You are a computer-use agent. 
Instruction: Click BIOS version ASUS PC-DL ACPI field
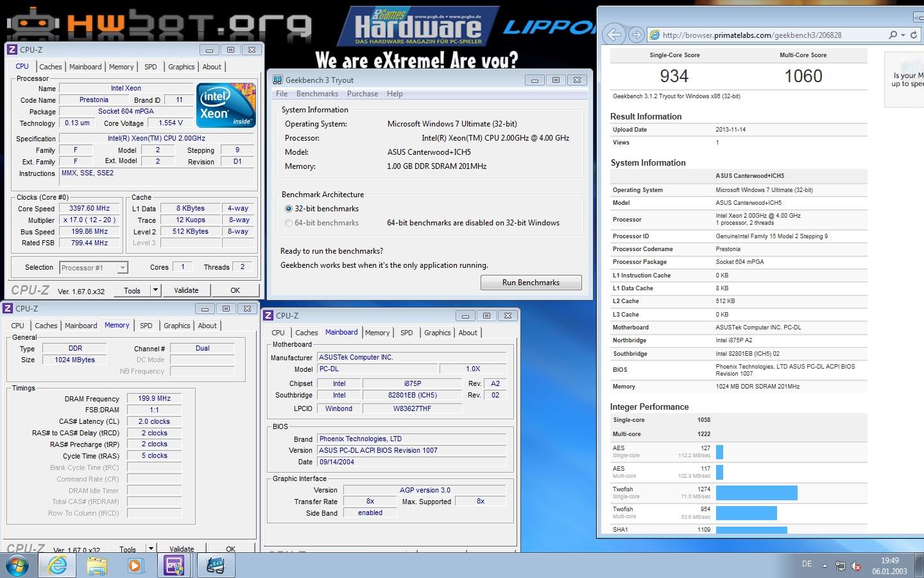pos(412,451)
